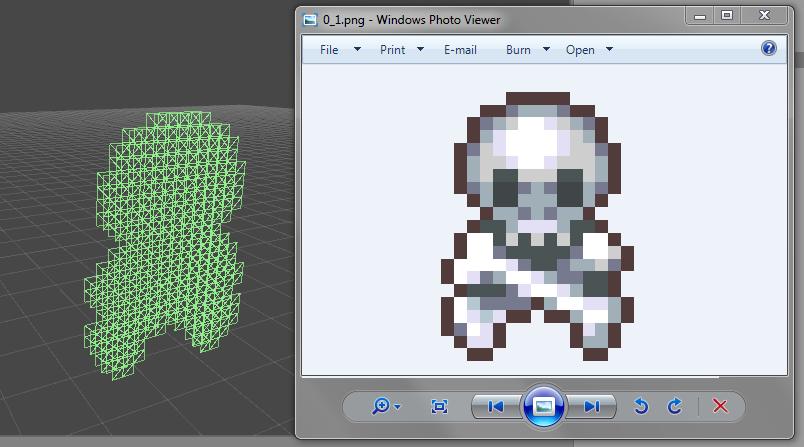Click the 0_1.png window title text

[412, 20]
